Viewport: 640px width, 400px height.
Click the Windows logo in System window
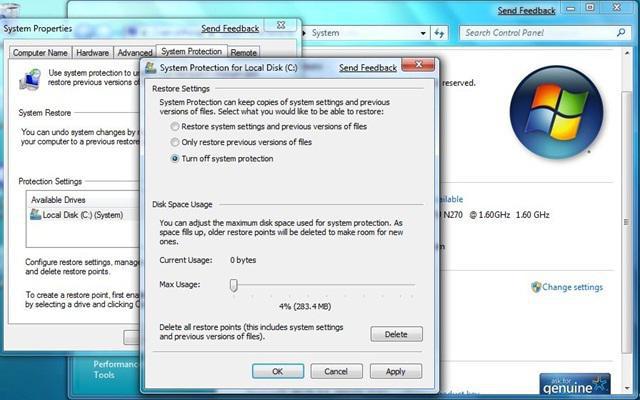556,112
